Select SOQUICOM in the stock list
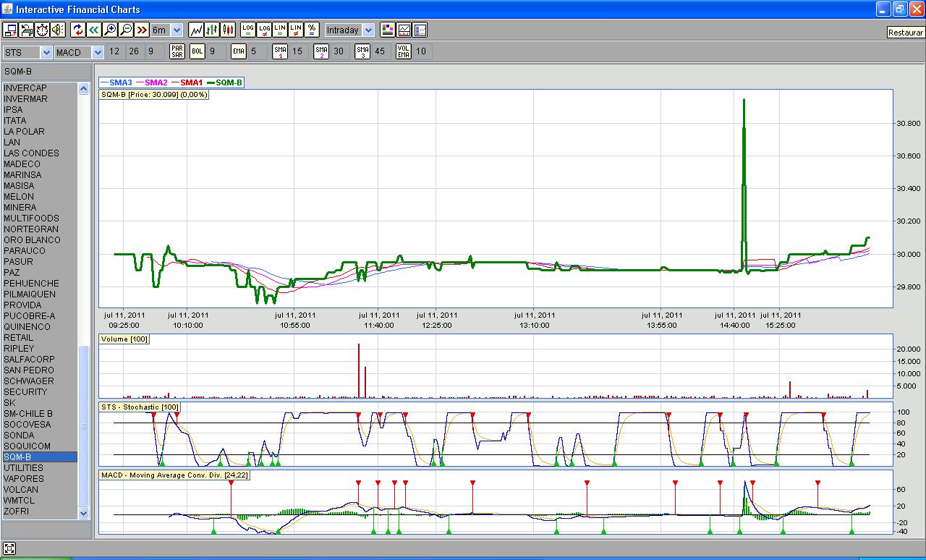 pos(27,446)
